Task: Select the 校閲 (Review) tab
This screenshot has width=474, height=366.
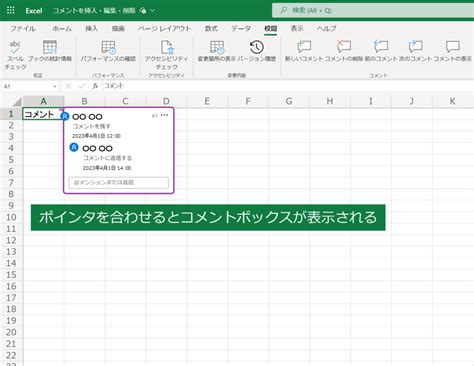Action: [x=271, y=29]
